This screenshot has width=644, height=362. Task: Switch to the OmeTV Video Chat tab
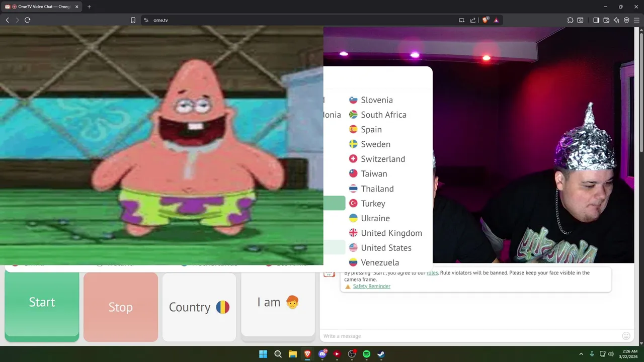coord(43,7)
